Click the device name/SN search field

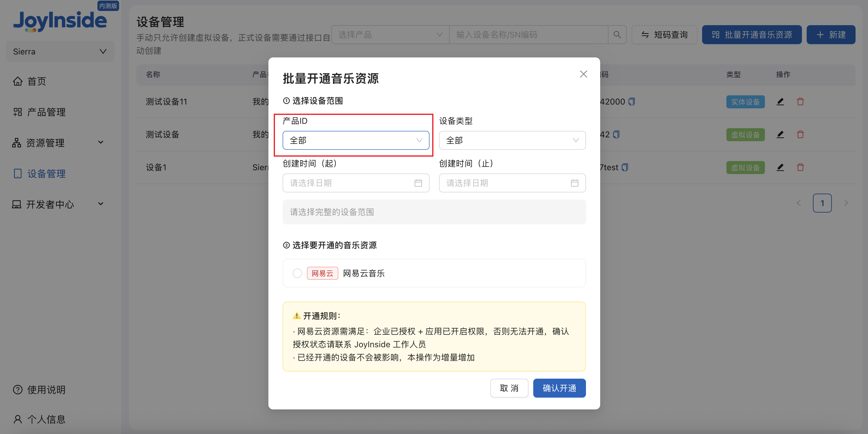528,35
